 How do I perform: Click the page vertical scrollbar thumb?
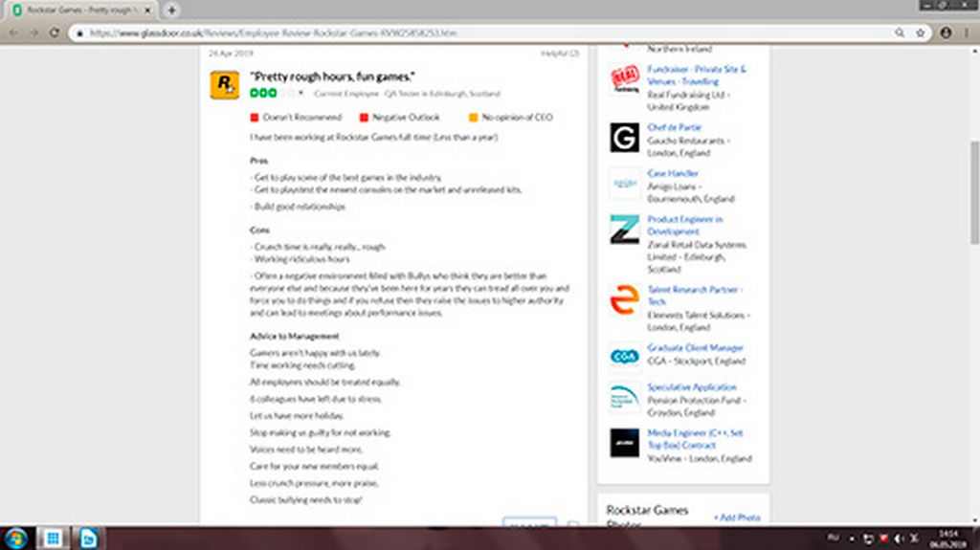[974, 192]
